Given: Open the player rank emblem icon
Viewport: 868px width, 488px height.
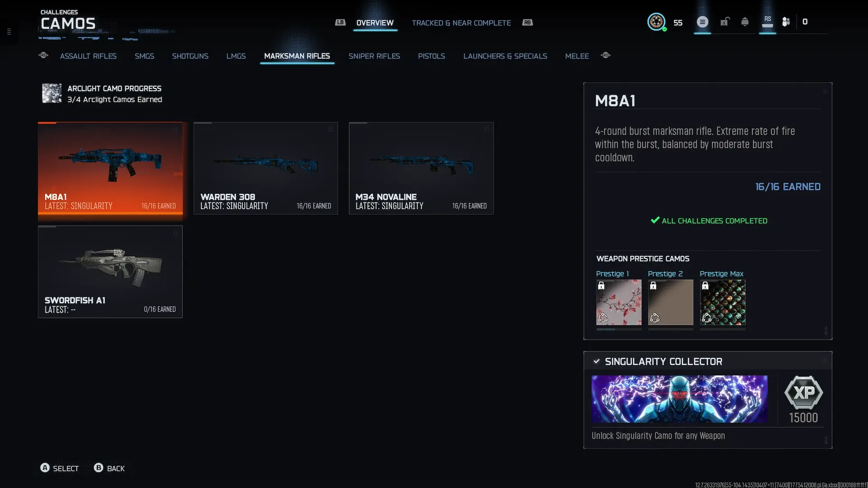Looking at the screenshot, I should click(656, 22).
